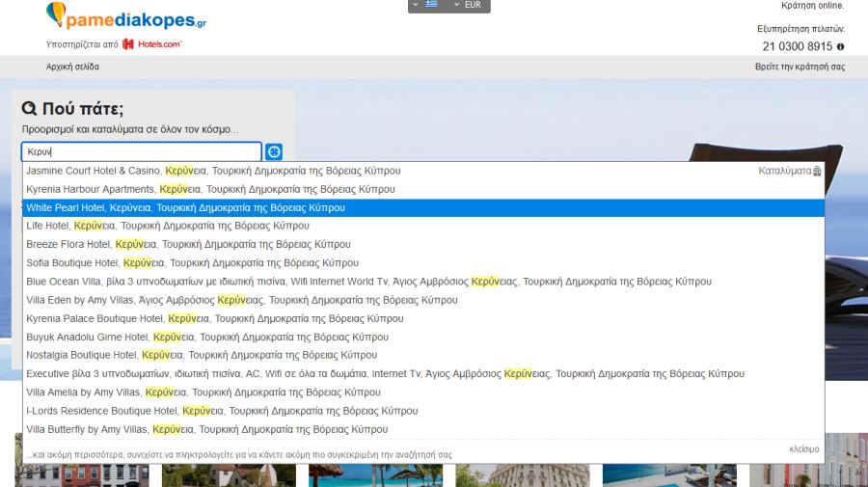
Task: Click κλείσιμο to close suggestions
Action: [x=803, y=449]
